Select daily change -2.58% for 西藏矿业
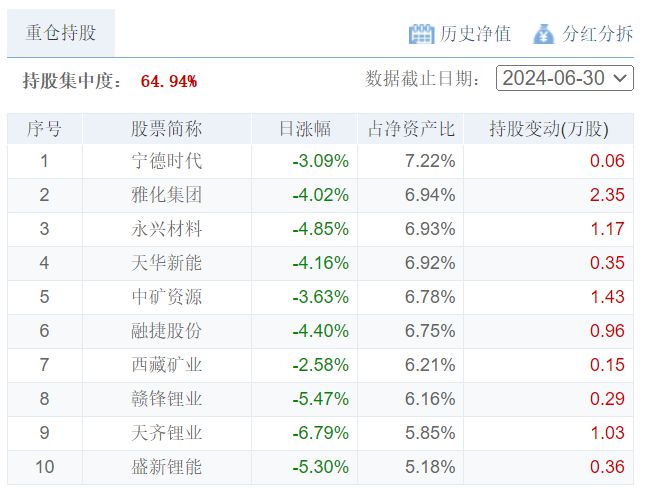The image size is (646, 502). (321, 365)
